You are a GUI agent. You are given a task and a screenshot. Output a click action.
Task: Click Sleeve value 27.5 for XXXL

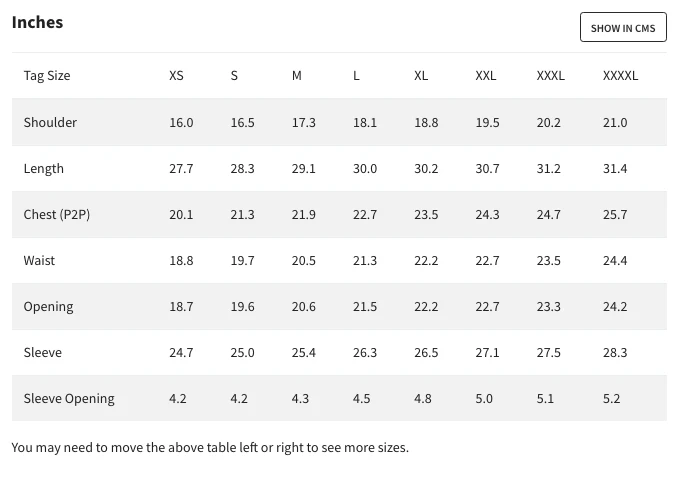pyautogui.click(x=549, y=352)
